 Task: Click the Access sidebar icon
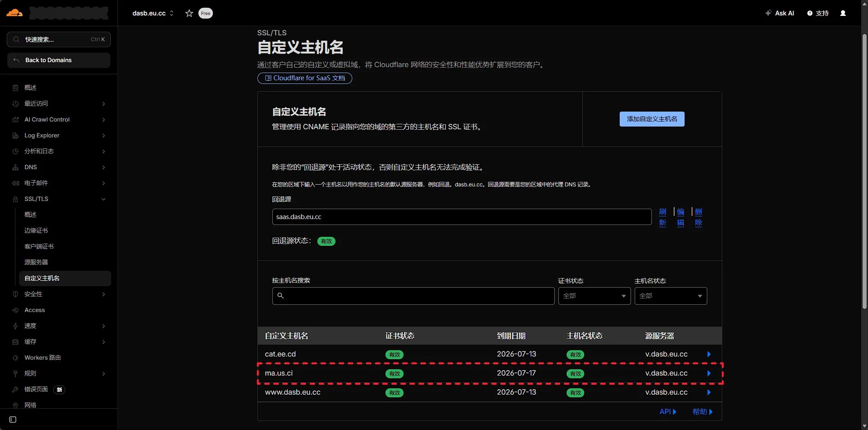(15, 310)
